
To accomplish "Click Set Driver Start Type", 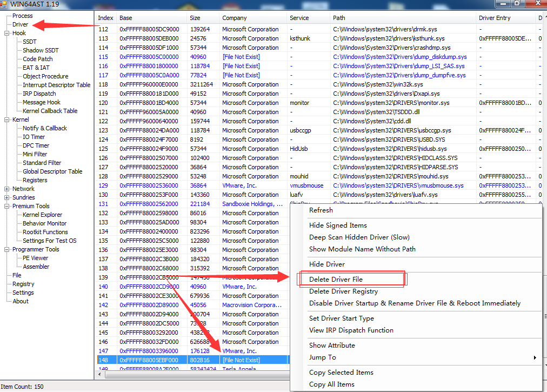I will point(341,318).
